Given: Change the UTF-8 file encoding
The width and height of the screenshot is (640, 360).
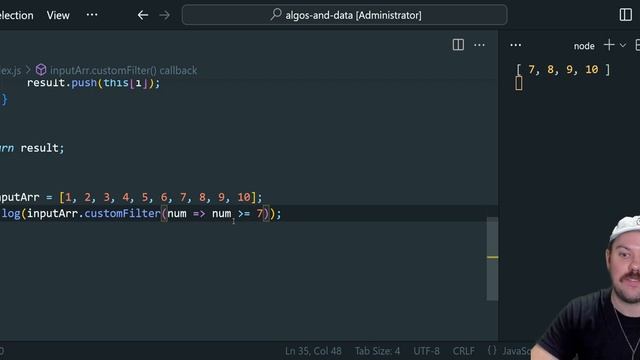Looking at the screenshot, I should 426,351.
